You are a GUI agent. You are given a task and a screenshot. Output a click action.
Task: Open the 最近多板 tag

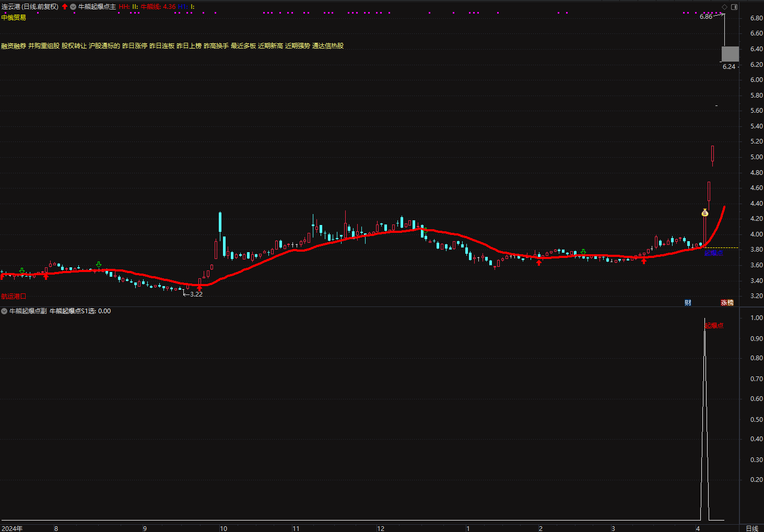pyautogui.click(x=243, y=46)
